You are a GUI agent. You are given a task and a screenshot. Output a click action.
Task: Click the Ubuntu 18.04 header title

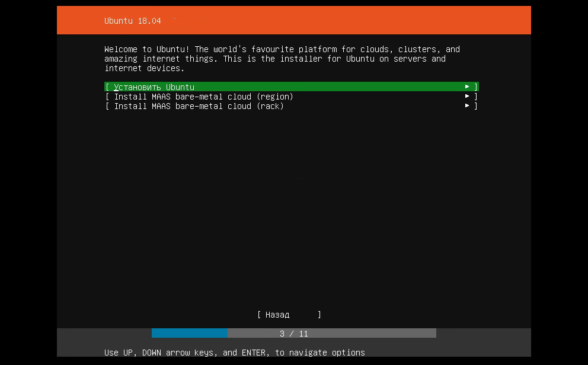133,21
